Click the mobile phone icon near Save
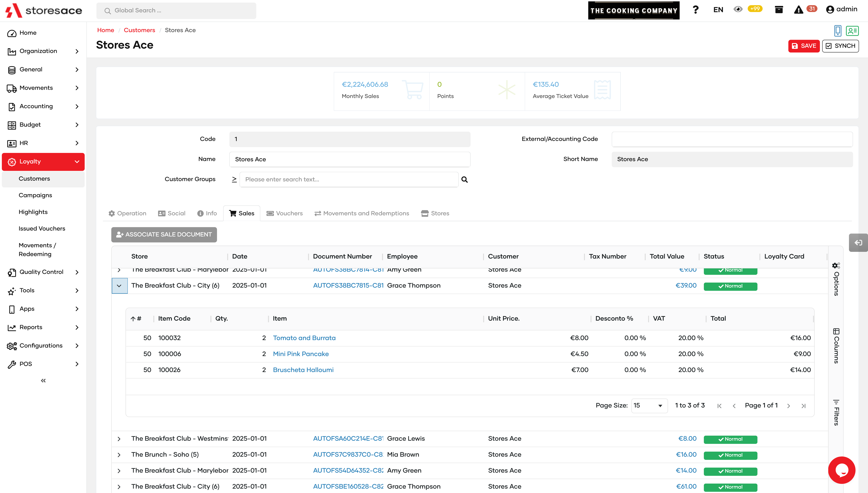Screen dimensions: 868x493 [838, 31]
